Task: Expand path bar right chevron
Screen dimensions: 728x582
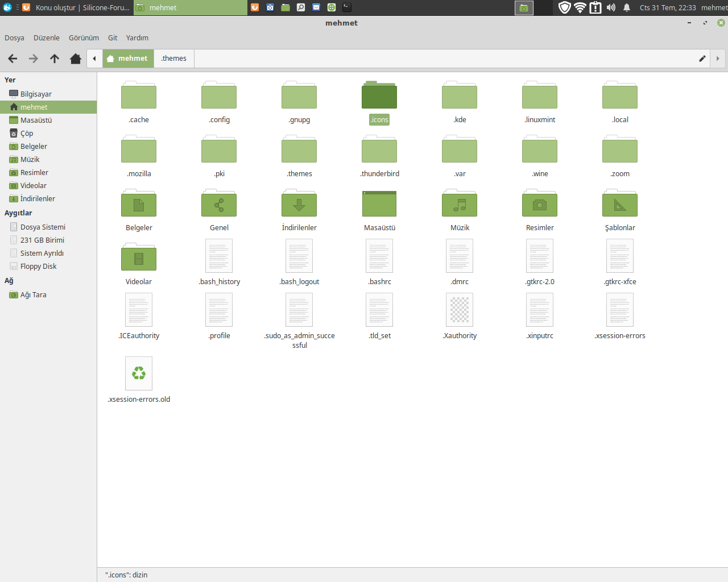Action: pyautogui.click(x=718, y=59)
